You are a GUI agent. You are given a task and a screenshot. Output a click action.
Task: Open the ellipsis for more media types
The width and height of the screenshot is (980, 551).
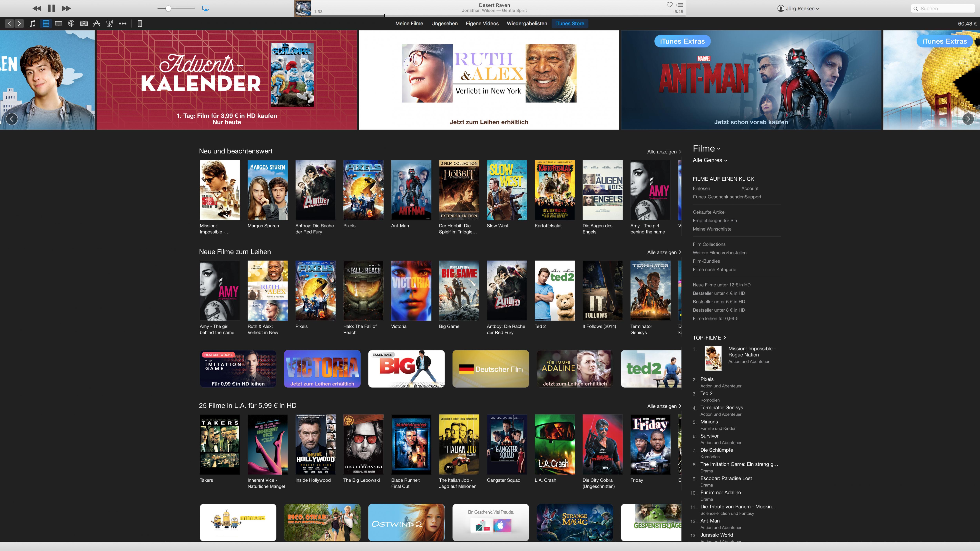[x=122, y=23]
